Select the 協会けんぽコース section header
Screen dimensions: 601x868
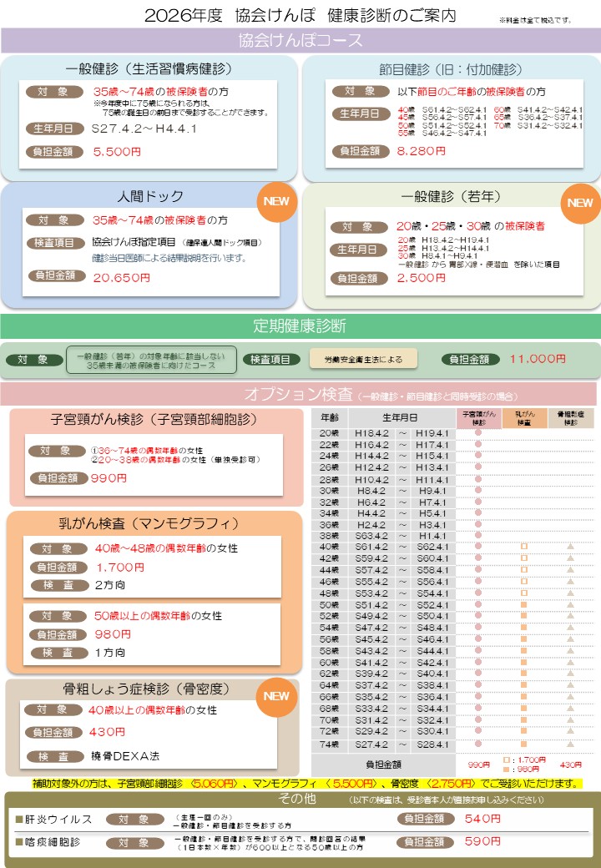pyautogui.click(x=300, y=40)
